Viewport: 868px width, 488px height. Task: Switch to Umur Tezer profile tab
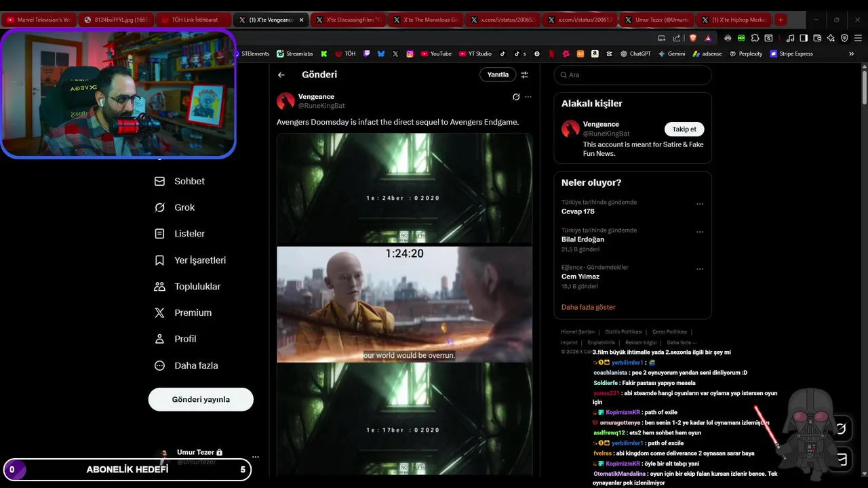pos(658,20)
